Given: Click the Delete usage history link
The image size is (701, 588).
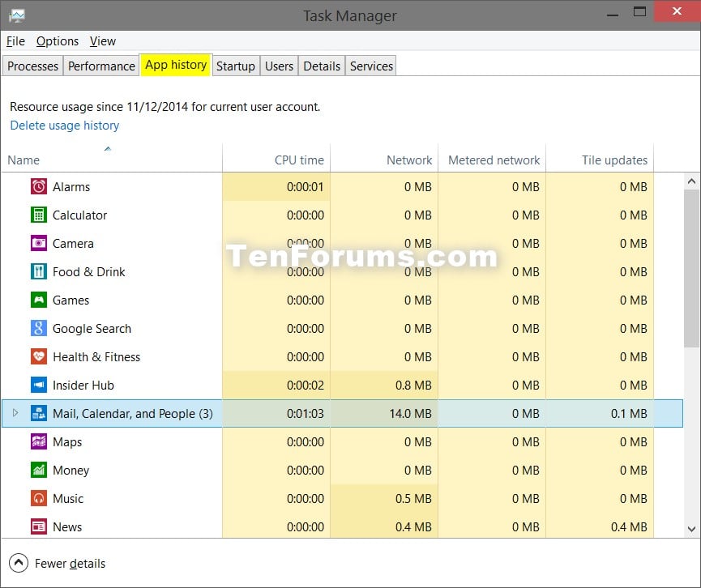Looking at the screenshot, I should tap(65, 126).
